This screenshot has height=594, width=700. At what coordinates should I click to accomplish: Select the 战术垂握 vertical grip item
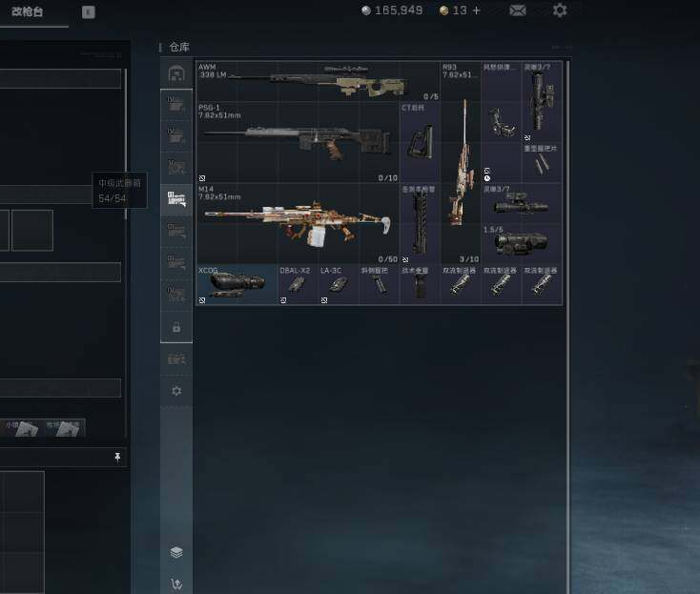420,285
